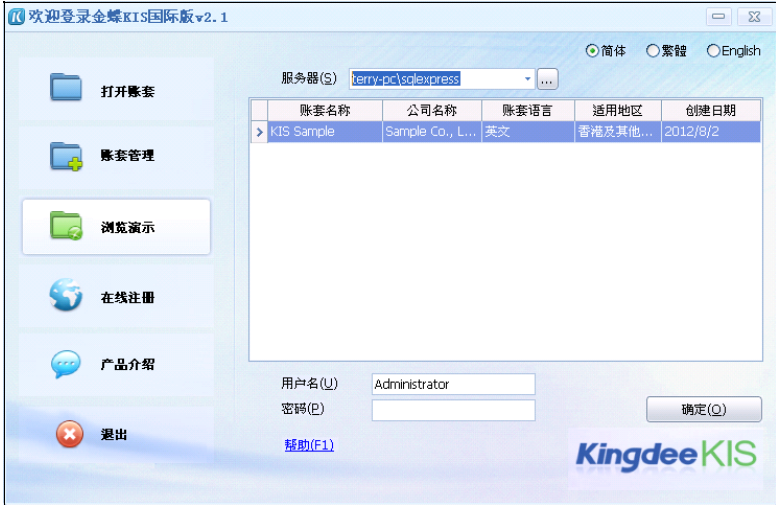Screen dimensions: 776x505
Task: Click the 用户名 field containing Administrator
Action: 453,384
